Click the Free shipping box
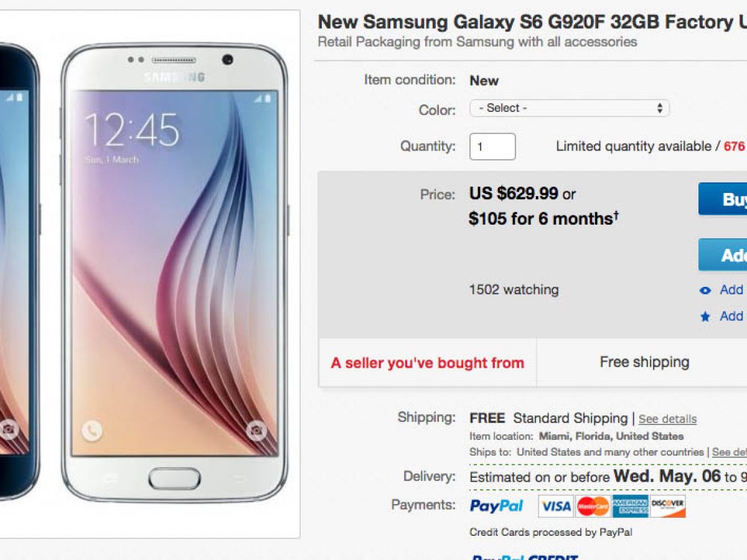Image resolution: width=747 pixels, height=560 pixels. tap(644, 362)
